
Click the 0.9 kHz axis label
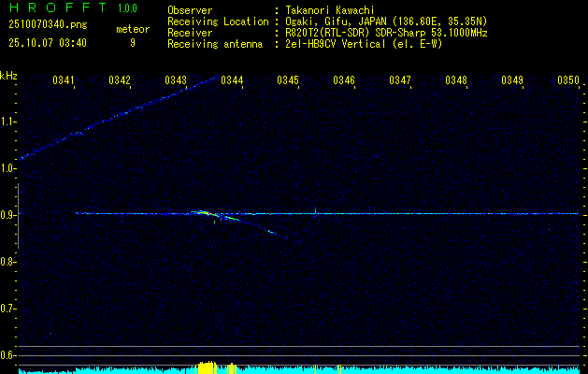pyautogui.click(x=7, y=215)
